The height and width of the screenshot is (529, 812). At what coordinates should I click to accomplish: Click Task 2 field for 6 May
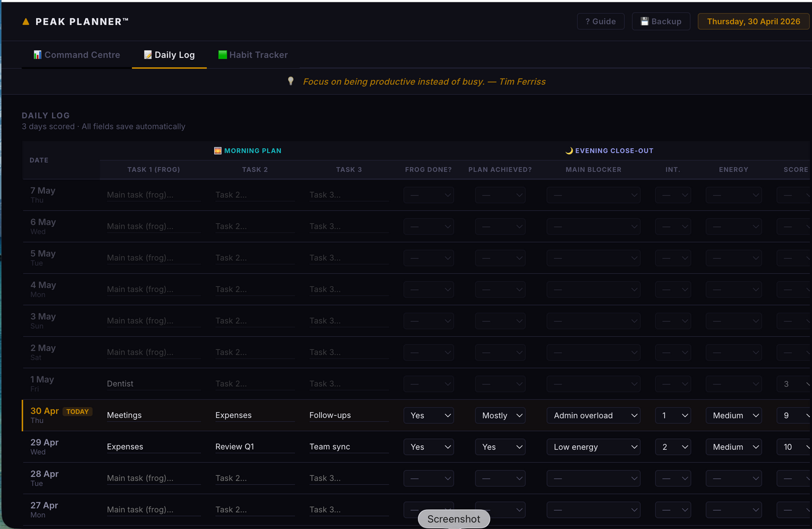tap(255, 227)
